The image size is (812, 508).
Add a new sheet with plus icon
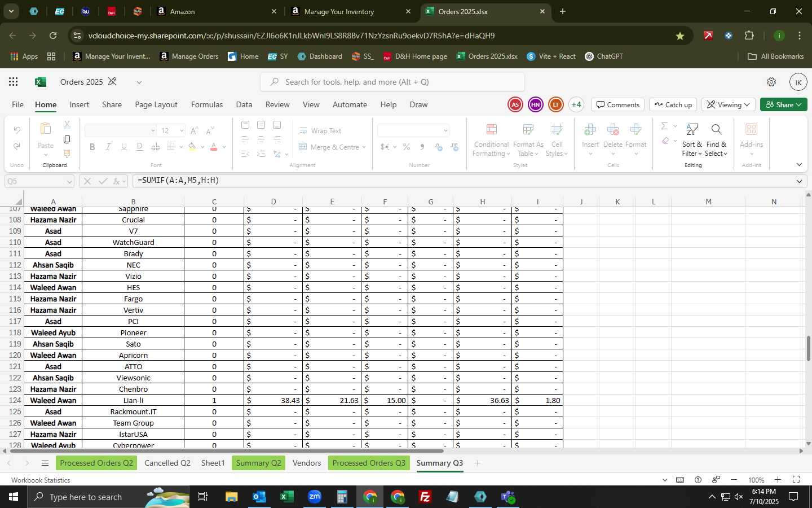(x=477, y=463)
